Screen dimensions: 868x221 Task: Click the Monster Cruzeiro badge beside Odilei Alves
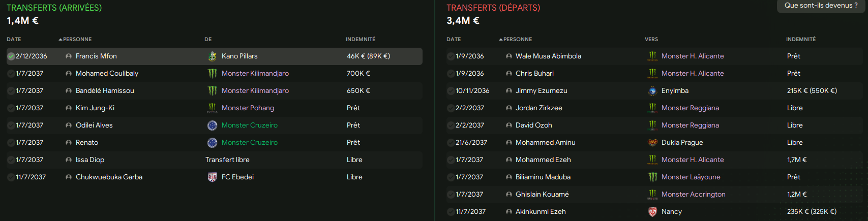coord(213,125)
